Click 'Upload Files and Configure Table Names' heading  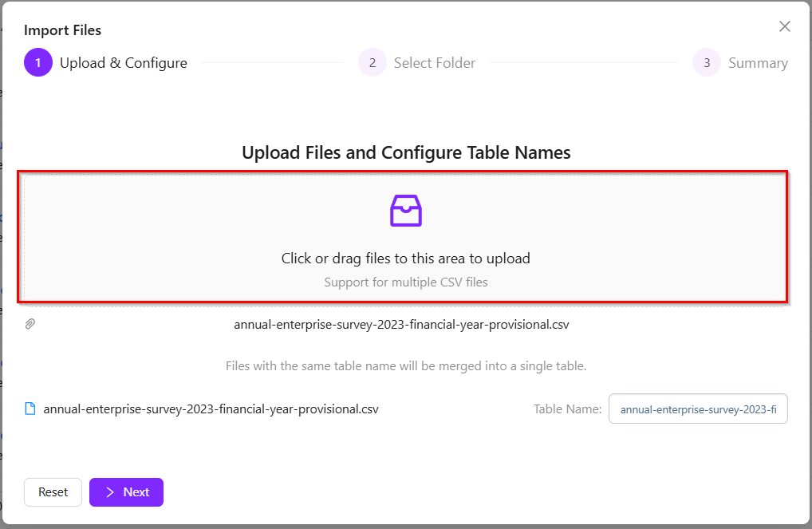(x=406, y=152)
